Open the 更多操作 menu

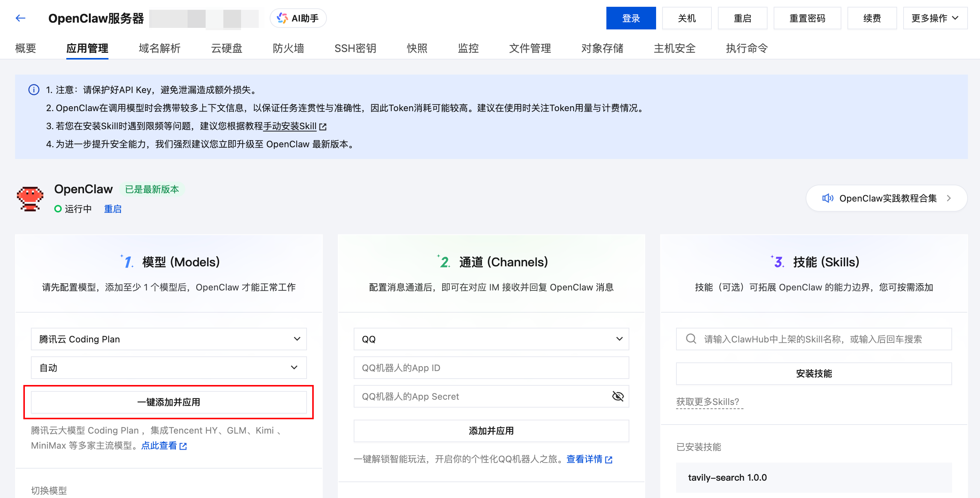[934, 18]
